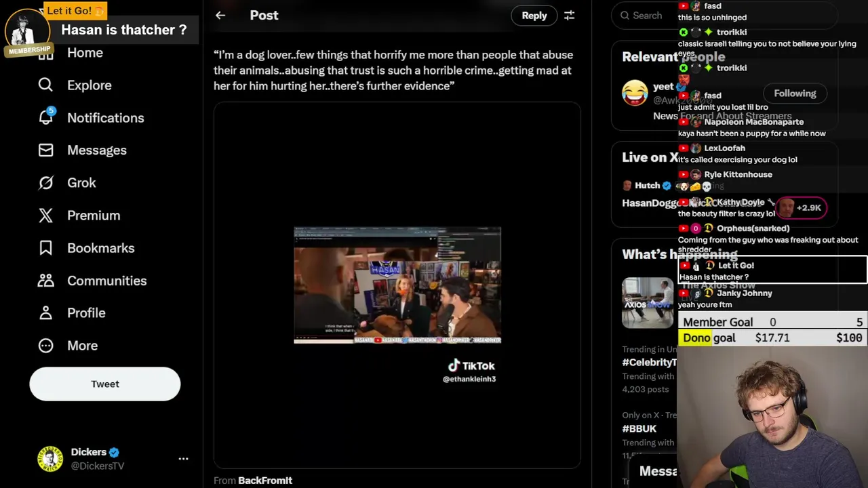The height and width of the screenshot is (488, 868).
Task: Open the Bookmarks ribbon icon
Action: tap(45, 247)
